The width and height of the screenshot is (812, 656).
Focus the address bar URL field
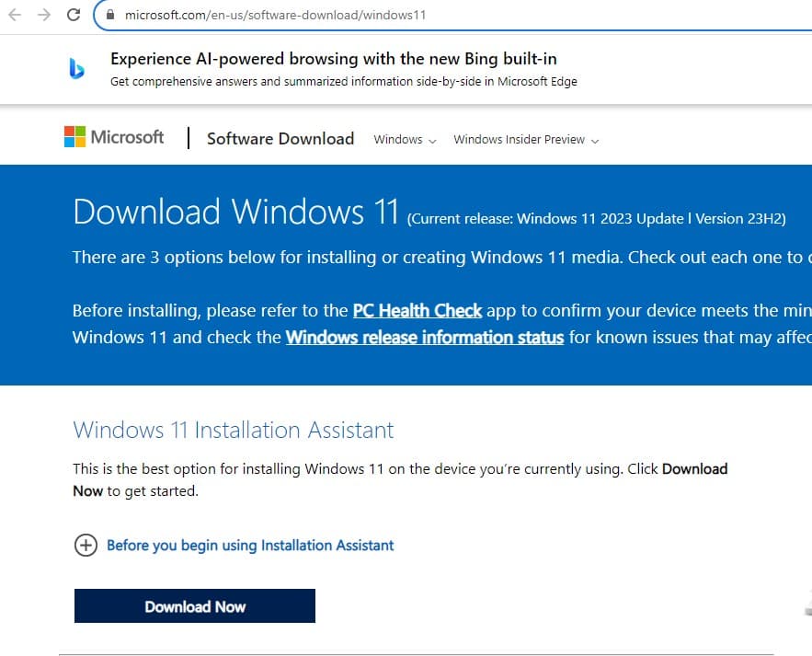tap(276, 16)
